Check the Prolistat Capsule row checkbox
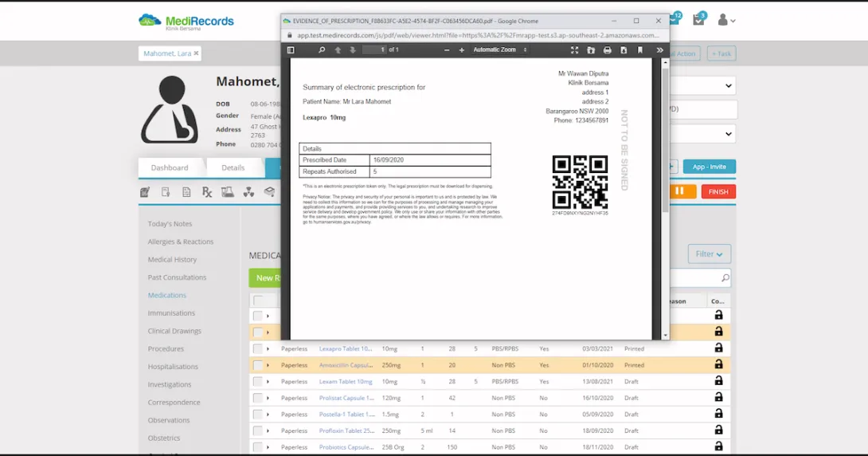Image resolution: width=868 pixels, height=456 pixels. 257,398
